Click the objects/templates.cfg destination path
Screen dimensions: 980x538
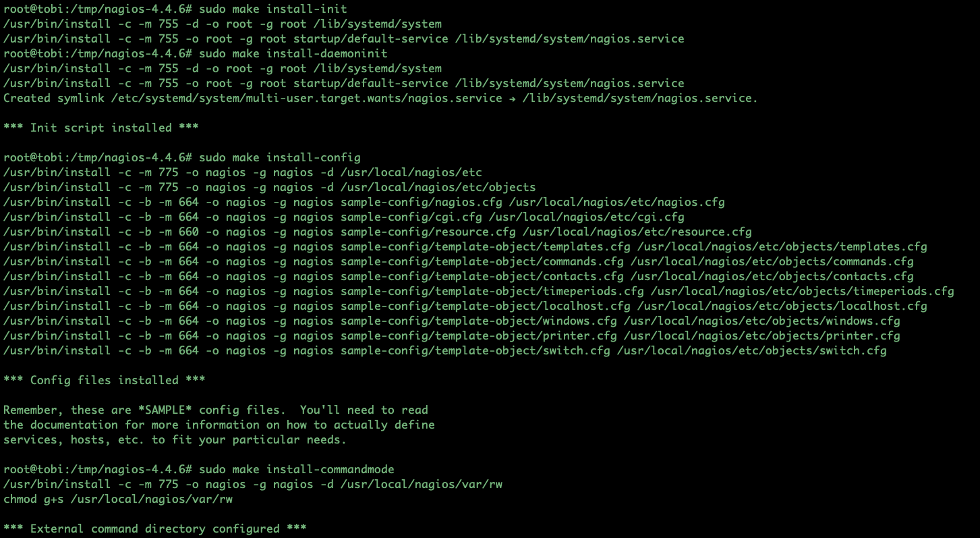tap(782, 246)
